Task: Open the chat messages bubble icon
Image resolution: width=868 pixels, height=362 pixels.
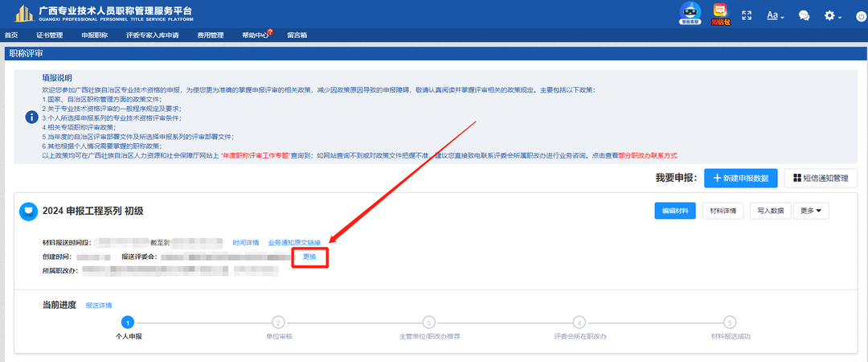Action: [804, 15]
